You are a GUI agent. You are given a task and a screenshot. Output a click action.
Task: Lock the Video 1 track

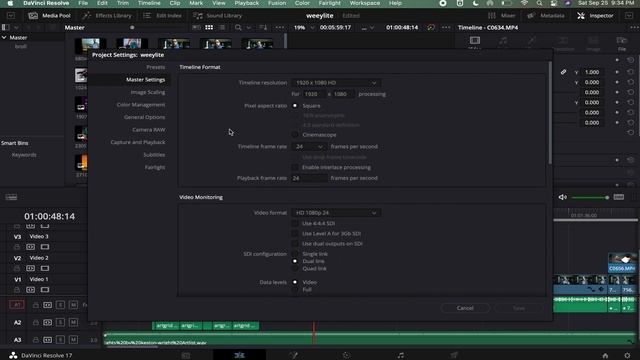point(17,290)
